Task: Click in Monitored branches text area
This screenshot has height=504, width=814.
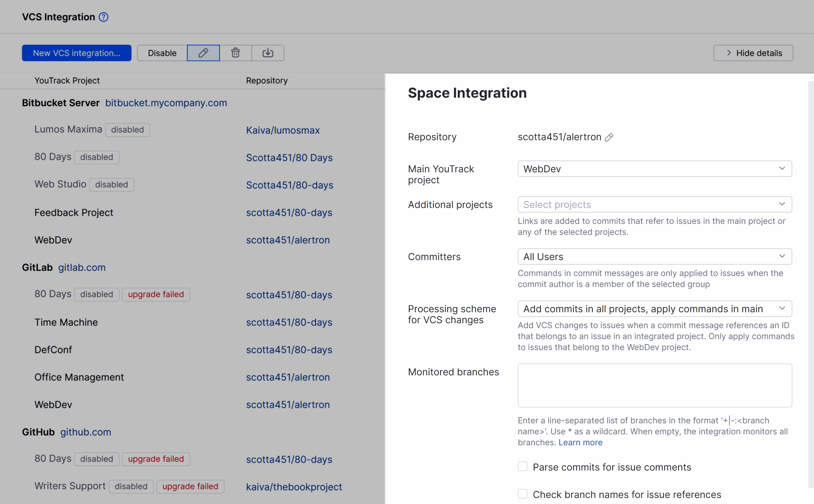Action: pyautogui.click(x=654, y=385)
